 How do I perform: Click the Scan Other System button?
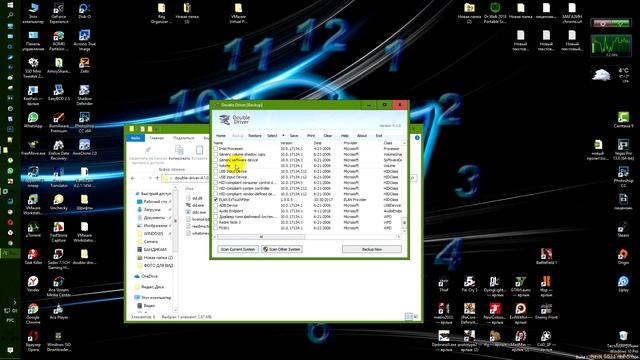[282, 249]
